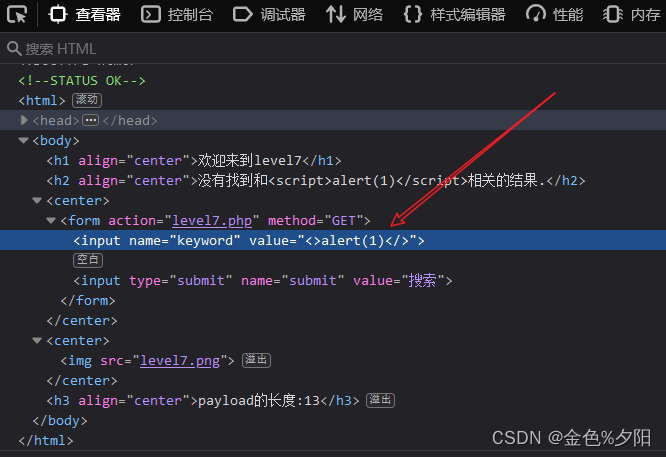Collapse the form element twisty

[x=51, y=220]
